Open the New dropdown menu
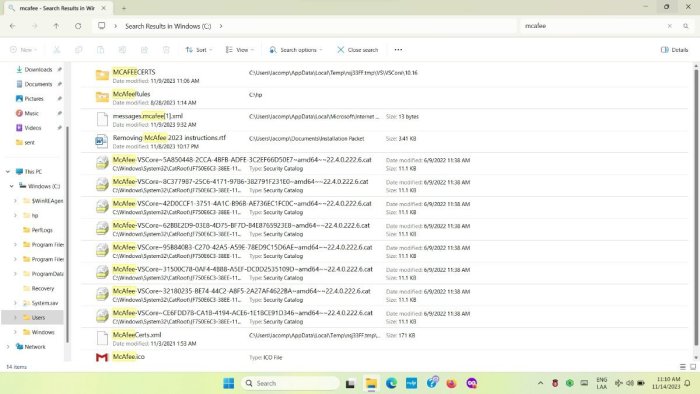The width and height of the screenshot is (700, 394). tap(23, 50)
